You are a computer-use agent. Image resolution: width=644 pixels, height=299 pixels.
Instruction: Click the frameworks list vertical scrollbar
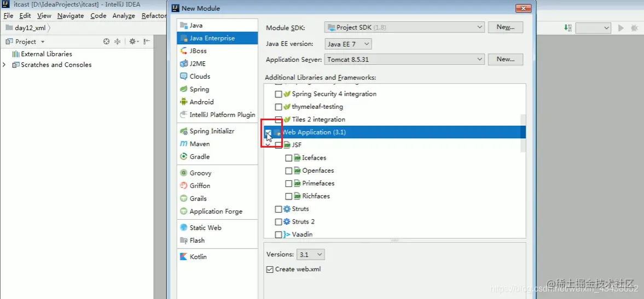coord(523,133)
